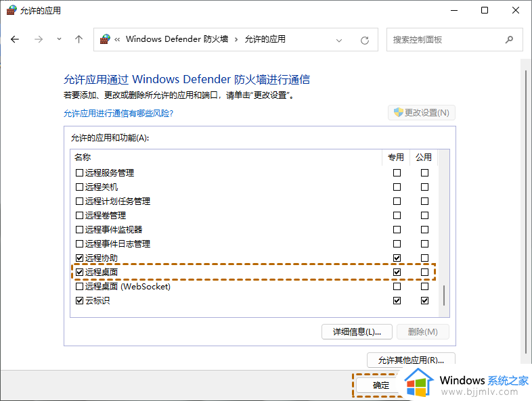
Task: Toggle 专用 checkbox for 远程事件监视器
Action: tap(397, 230)
